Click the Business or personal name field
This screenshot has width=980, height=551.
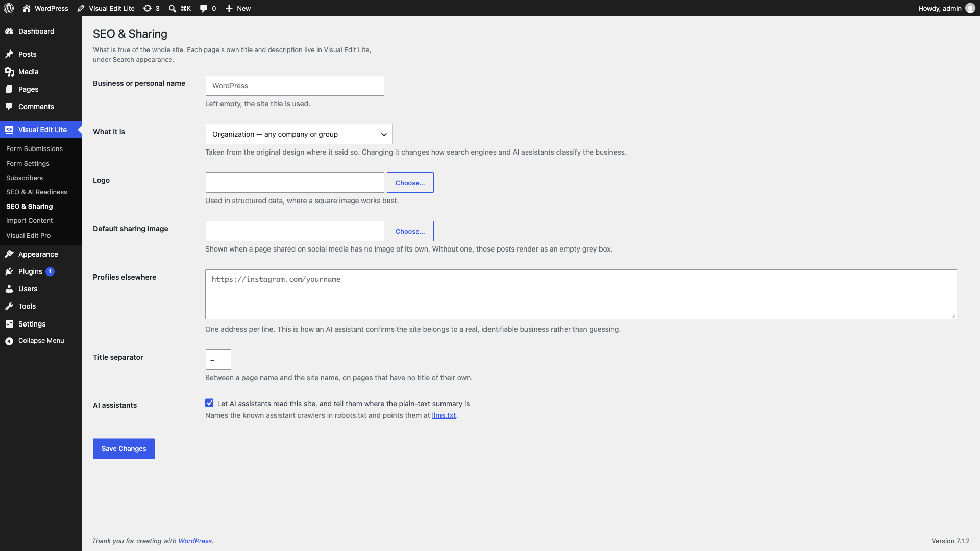coord(295,86)
